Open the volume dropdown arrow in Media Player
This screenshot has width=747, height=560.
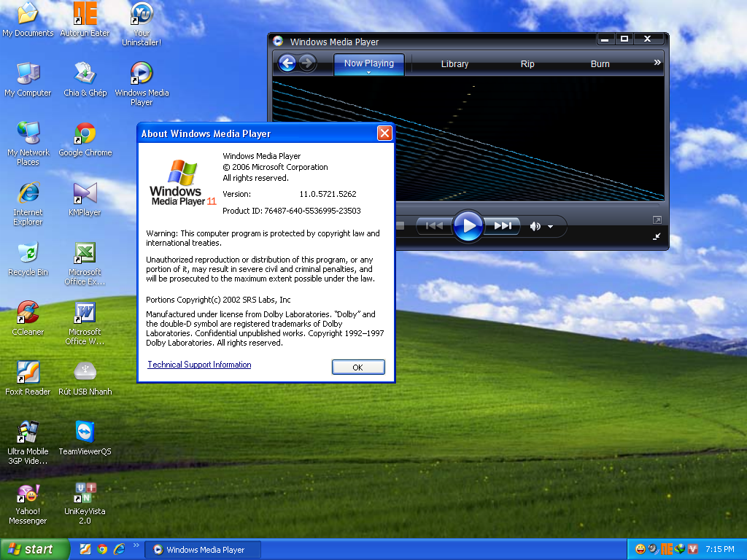[x=551, y=227]
